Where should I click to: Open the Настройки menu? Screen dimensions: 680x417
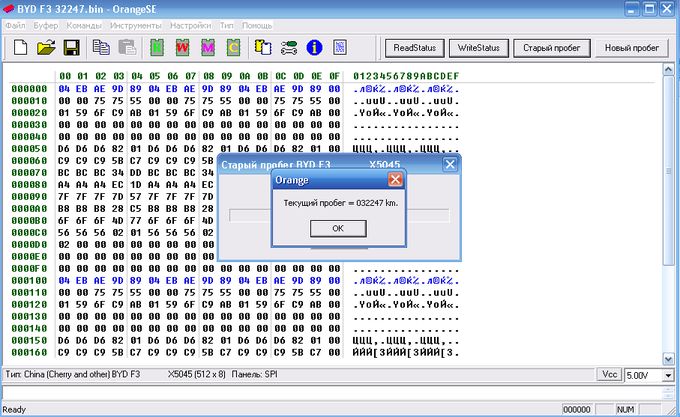[x=190, y=26]
